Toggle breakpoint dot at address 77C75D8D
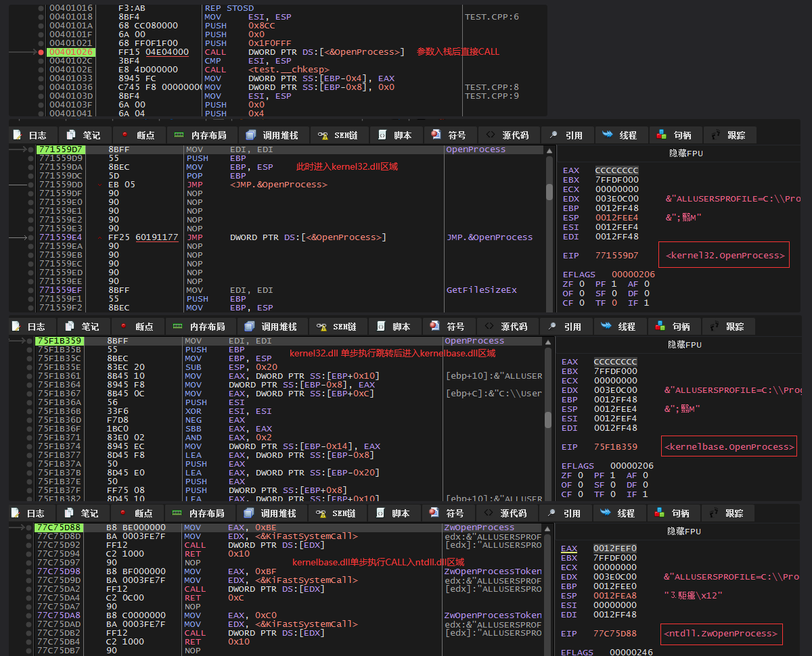The image size is (812, 656). pos(30,536)
